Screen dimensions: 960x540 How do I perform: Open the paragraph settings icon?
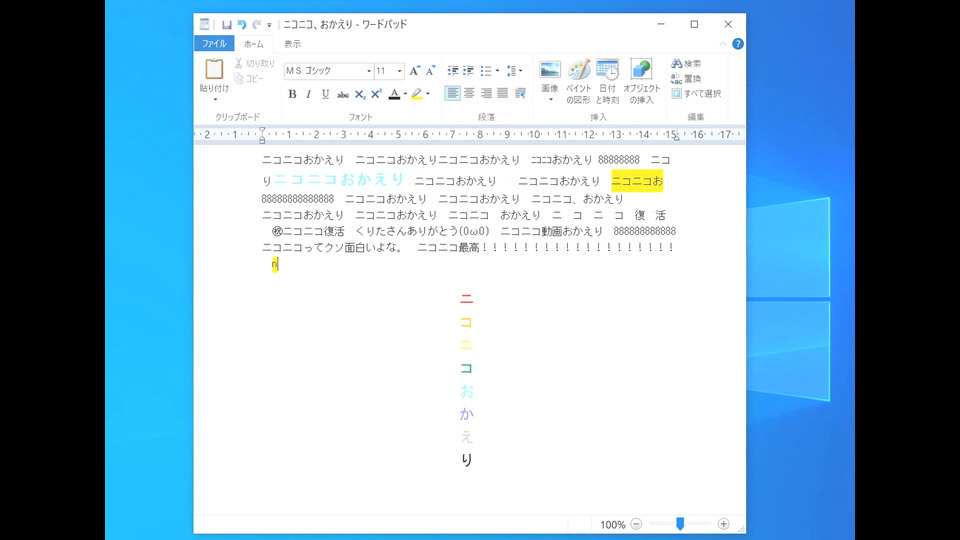[520, 94]
